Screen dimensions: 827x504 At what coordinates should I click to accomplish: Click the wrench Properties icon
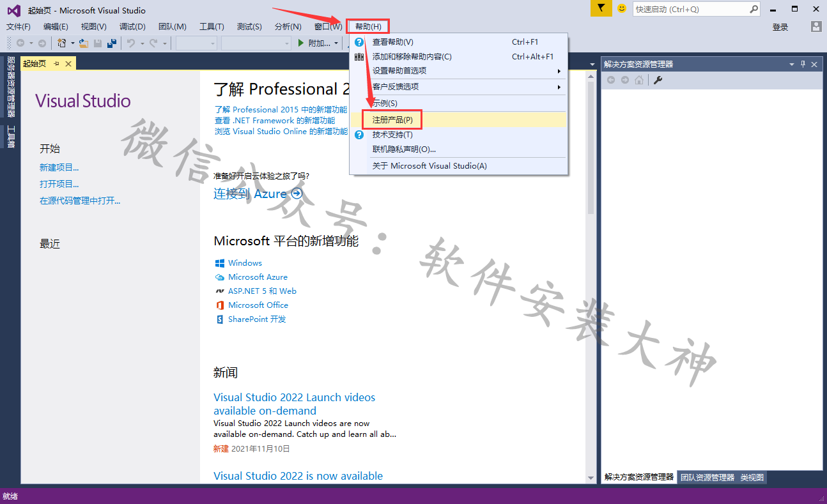point(658,80)
